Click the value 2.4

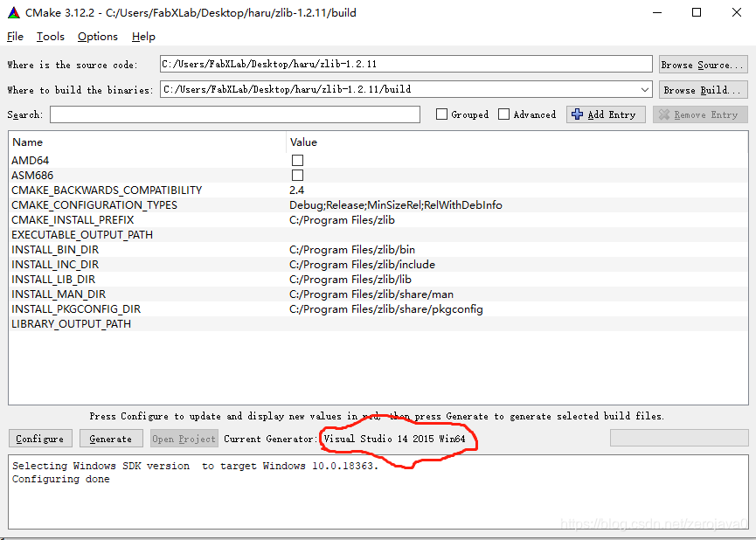(x=296, y=190)
